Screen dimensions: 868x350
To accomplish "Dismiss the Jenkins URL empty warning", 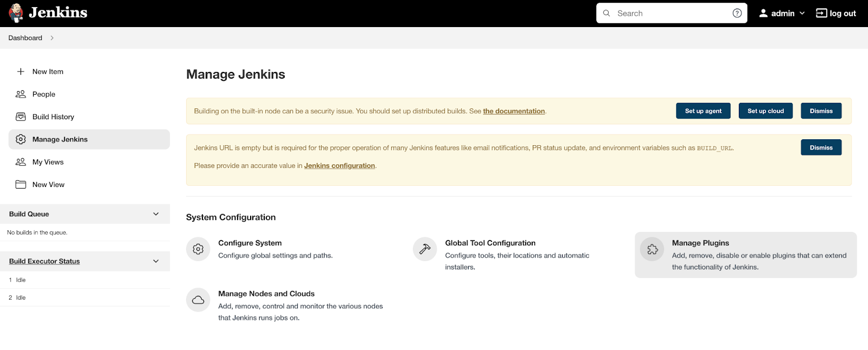I will [821, 147].
